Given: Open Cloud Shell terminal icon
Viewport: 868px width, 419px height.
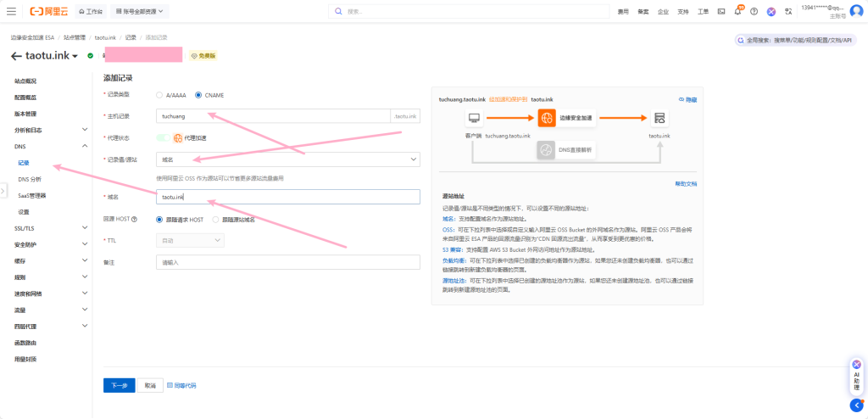Looking at the screenshot, I should click(721, 12).
